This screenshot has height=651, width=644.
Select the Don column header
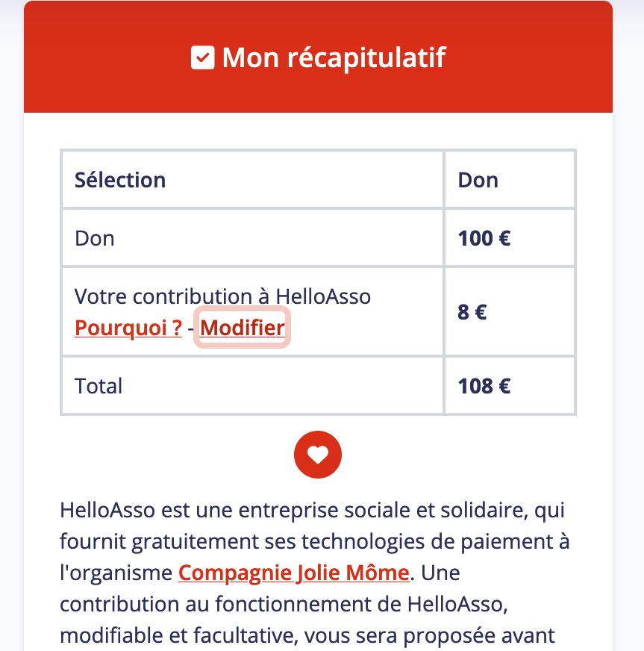(478, 180)
